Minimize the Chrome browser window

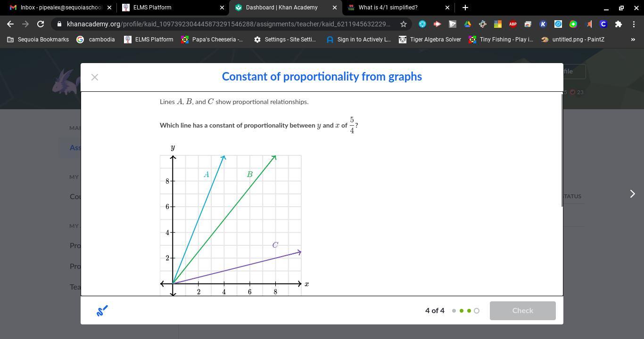(x=606, y=8)
